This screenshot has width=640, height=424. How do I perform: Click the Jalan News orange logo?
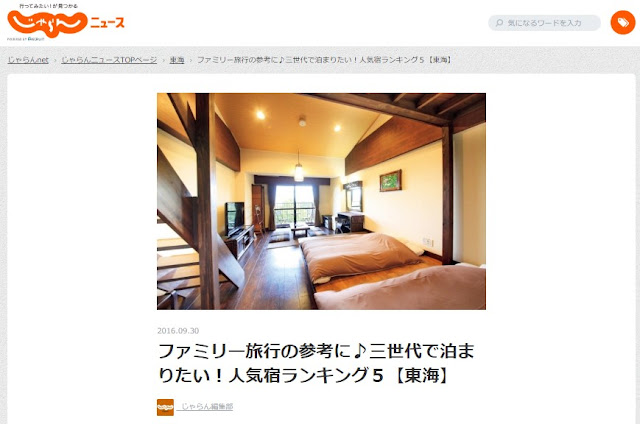(x=47, y=24)
